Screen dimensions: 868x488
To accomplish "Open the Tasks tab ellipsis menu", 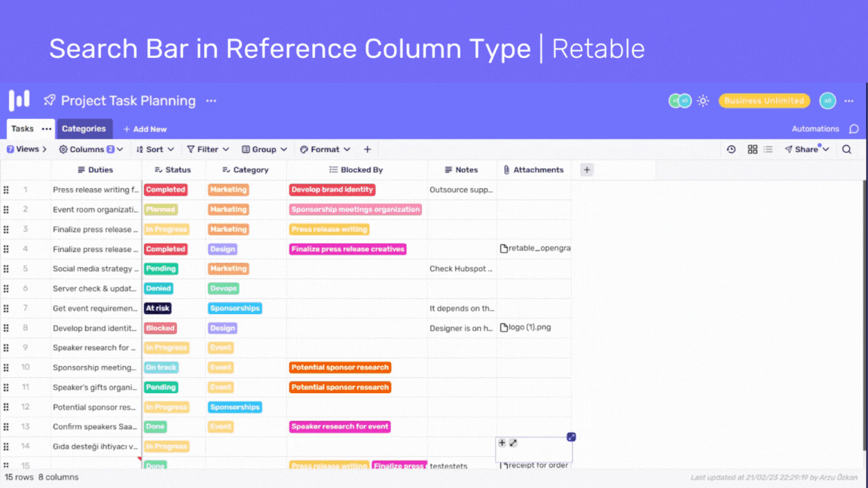I will pos(47,129).
